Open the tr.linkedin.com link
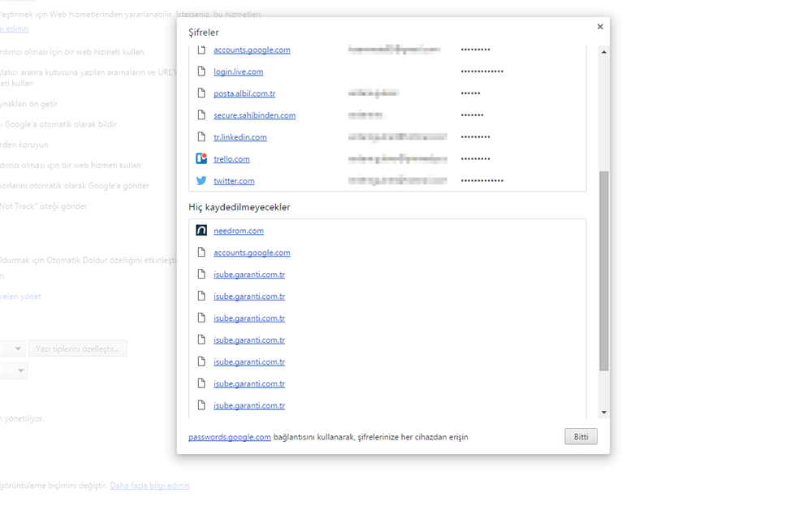Viewport: 812px width, 506px height. click(x=240, y=136)
